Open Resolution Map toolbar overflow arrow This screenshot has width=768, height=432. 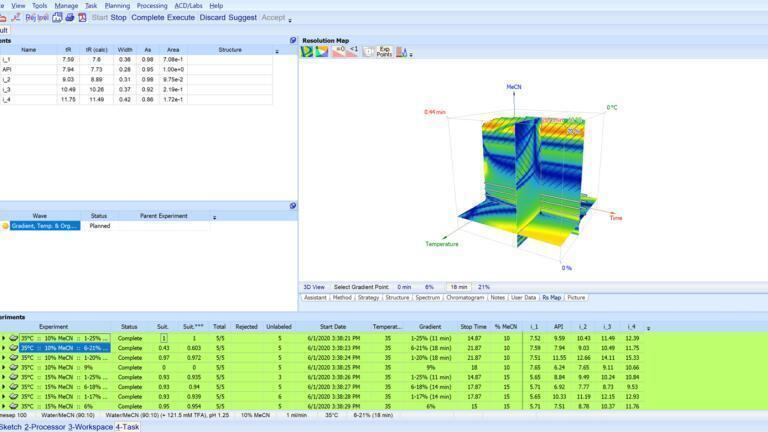click(411, 54)
